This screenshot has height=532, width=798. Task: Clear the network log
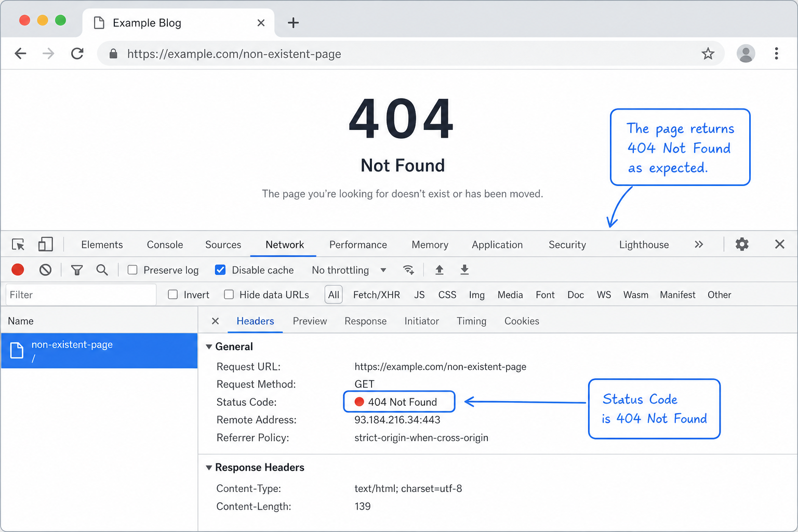45,270
